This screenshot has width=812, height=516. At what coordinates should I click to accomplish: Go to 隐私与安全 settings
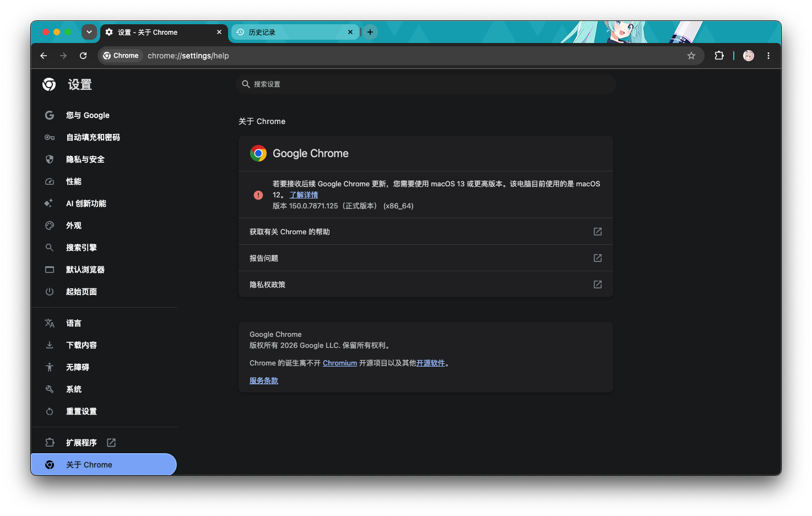(x=104, y=159)
